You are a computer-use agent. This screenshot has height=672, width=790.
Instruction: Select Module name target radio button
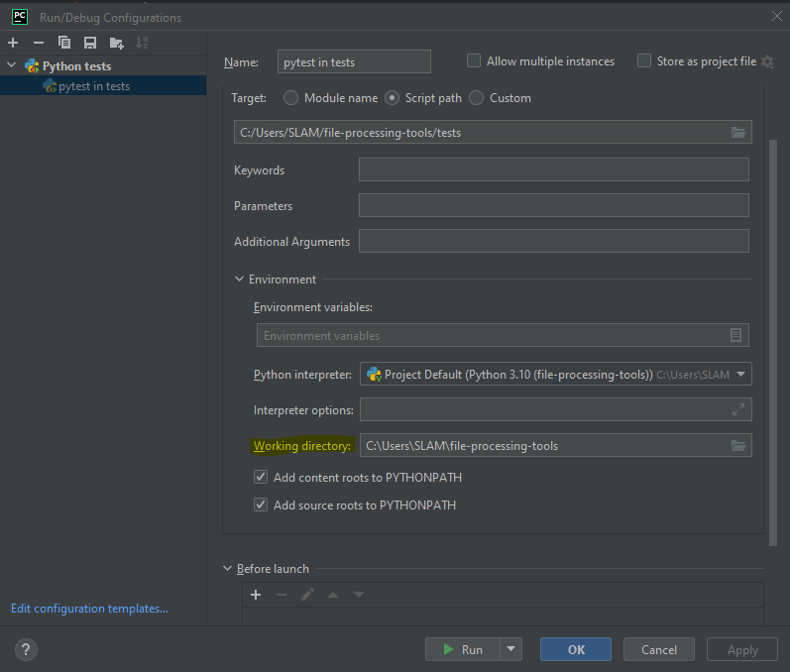290,98
